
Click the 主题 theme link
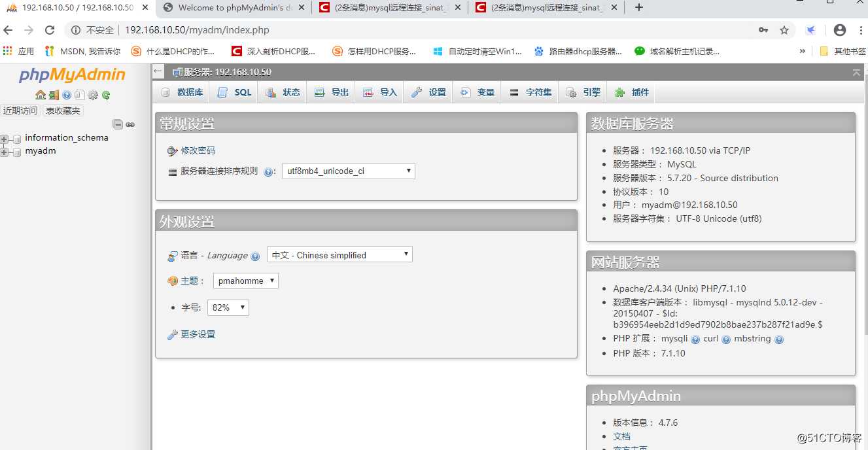189,281
